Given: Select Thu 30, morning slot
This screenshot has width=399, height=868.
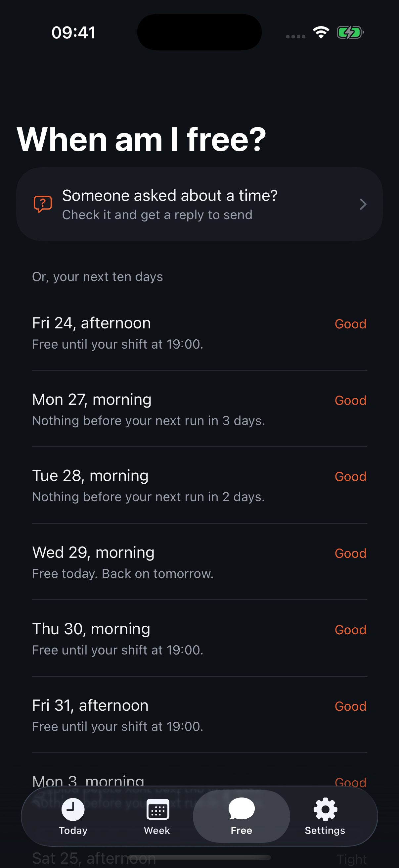Looking at the screenshot, I should click(x=199, y=639).
